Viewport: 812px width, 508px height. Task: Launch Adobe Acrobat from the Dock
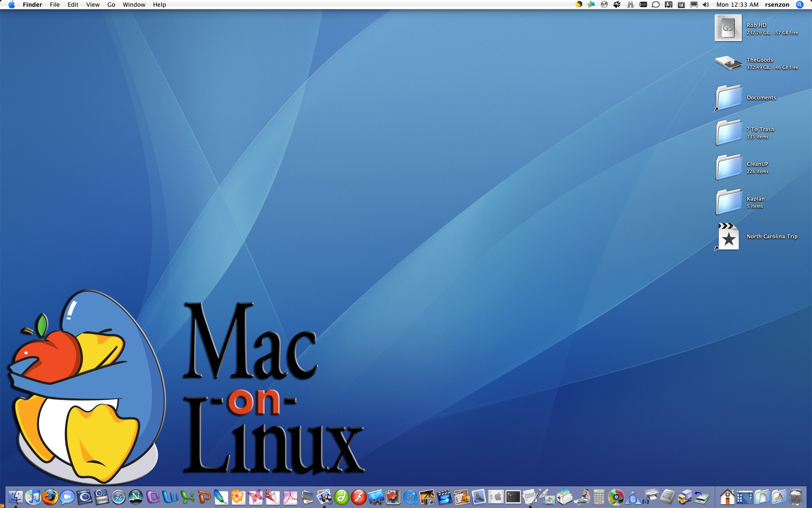290,497
